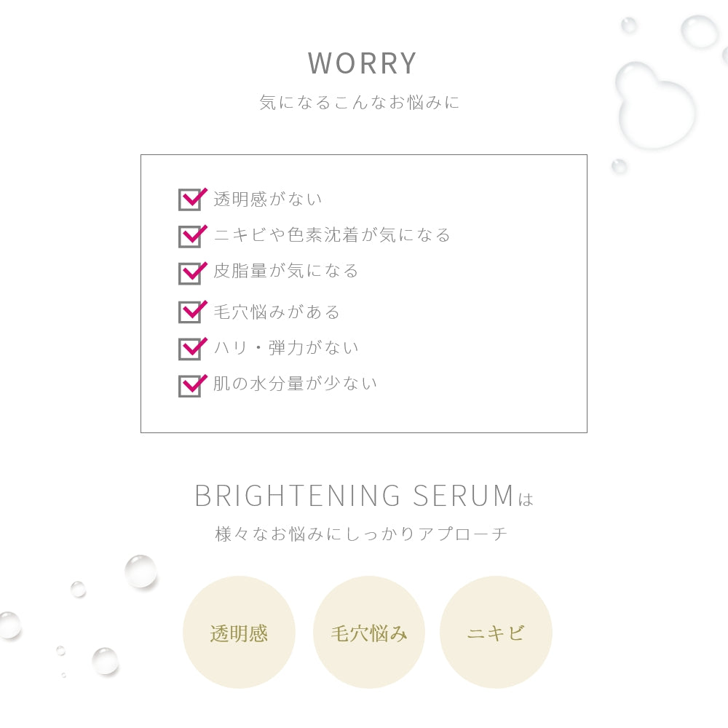Click the ハリ・弾力がない text label

tap(286, 348)
